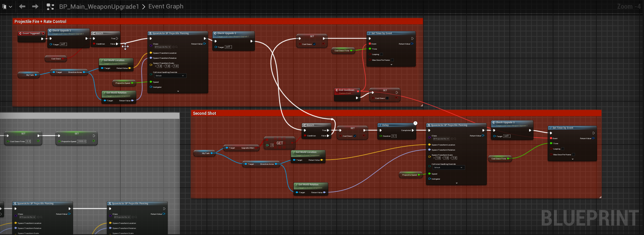Click the Cool Down Time 0.3 value field
This screenshot has width=644, height=235.
click(x=28, y=141)
